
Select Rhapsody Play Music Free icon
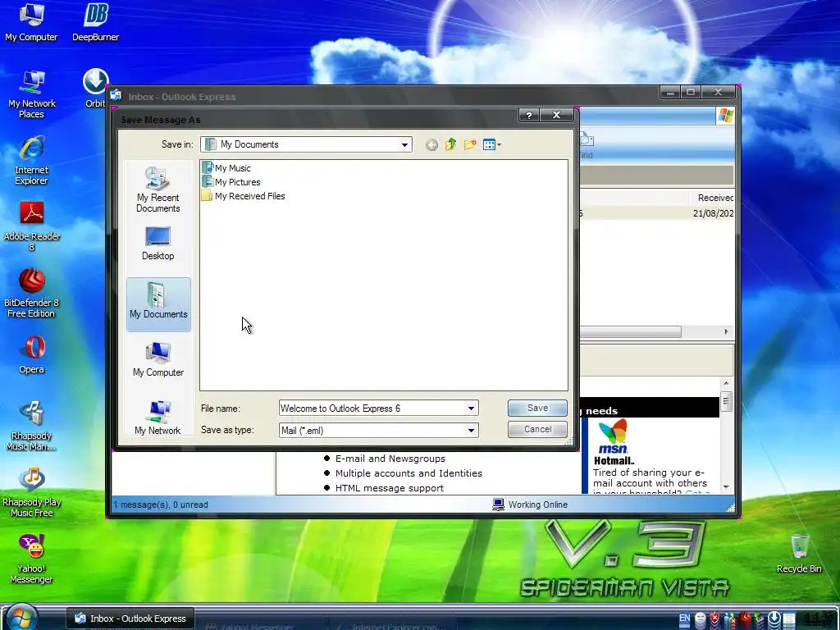pos(32,493)
